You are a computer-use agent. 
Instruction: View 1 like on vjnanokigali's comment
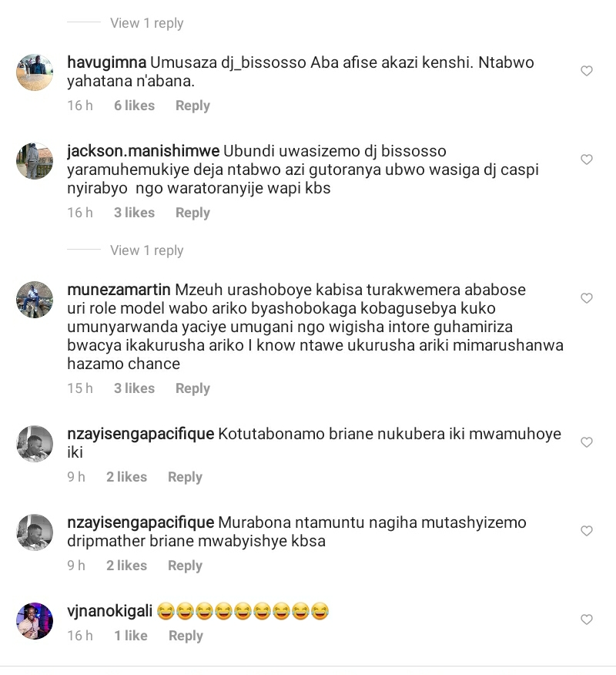(x=131, y=636)
